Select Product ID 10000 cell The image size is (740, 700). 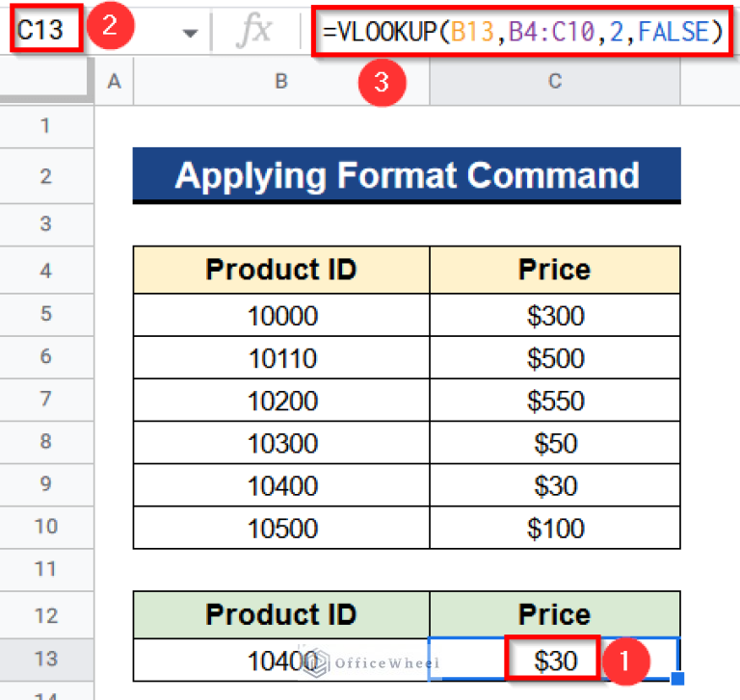pos(281,315)
